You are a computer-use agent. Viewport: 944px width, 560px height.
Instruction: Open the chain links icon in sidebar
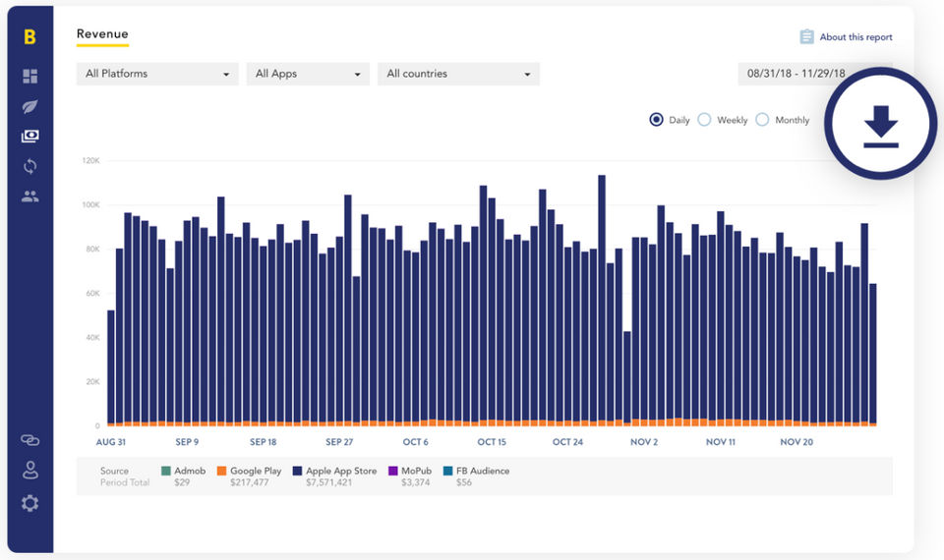(30, 440)
